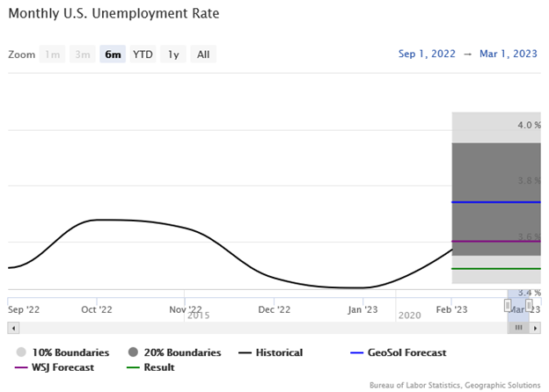The width and height of the screenshot is (549, 392).
Task: Click the navigator right scroll arrow
Action: (535, 328)
